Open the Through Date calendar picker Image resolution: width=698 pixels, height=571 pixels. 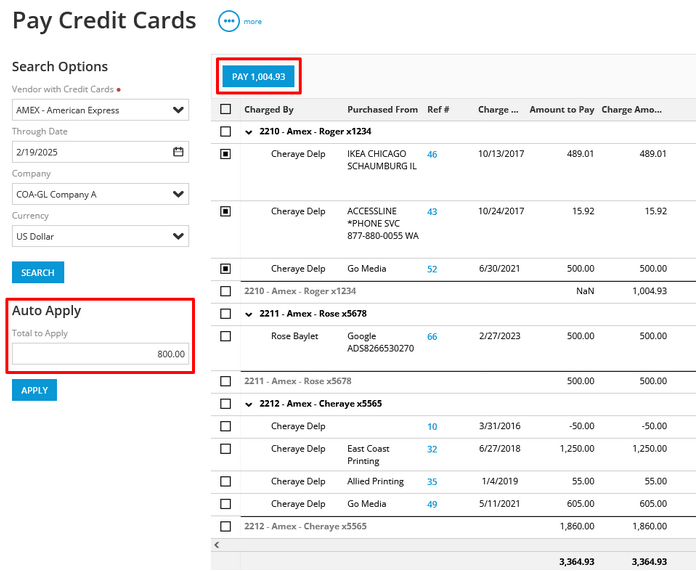click(178, 152)
